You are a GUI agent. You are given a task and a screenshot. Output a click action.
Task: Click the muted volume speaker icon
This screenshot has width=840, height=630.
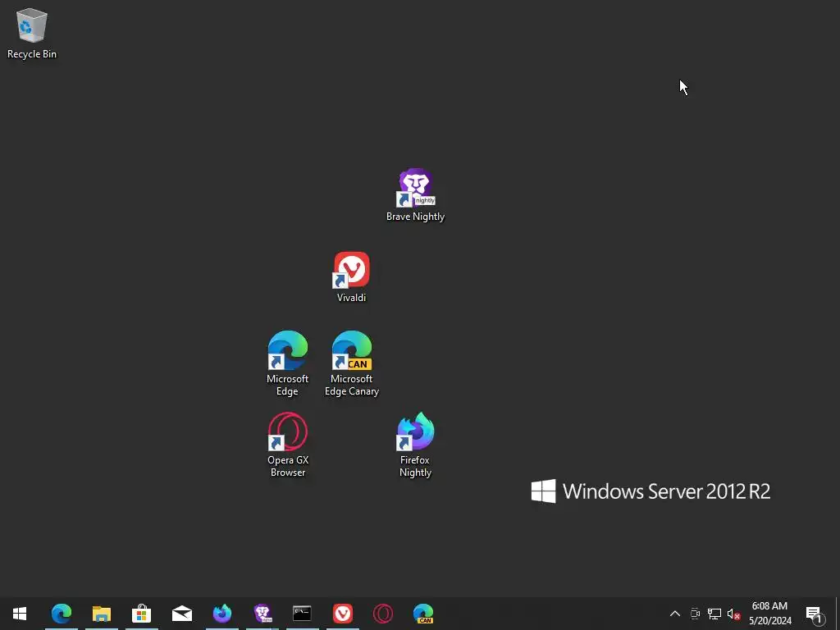(733, 614)
